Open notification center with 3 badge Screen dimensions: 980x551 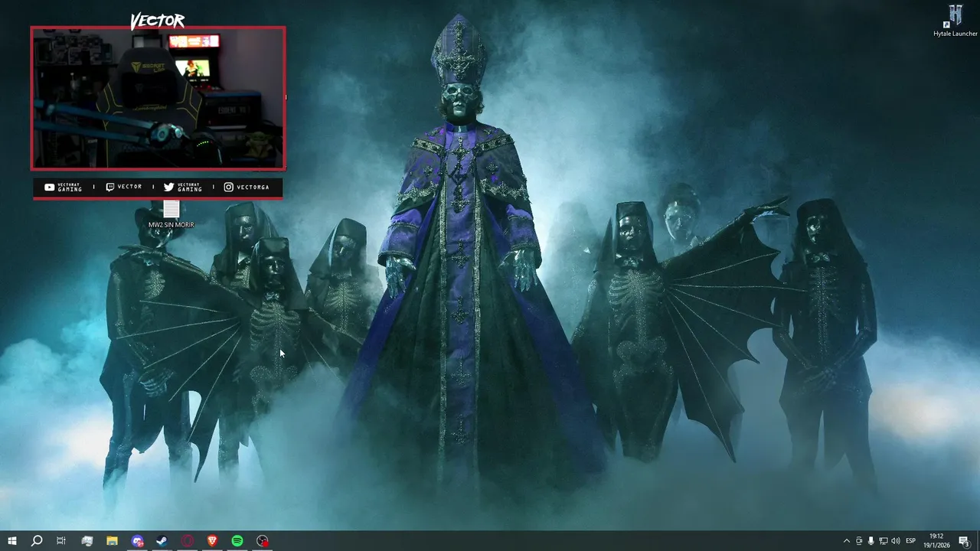tap(965, 541)
